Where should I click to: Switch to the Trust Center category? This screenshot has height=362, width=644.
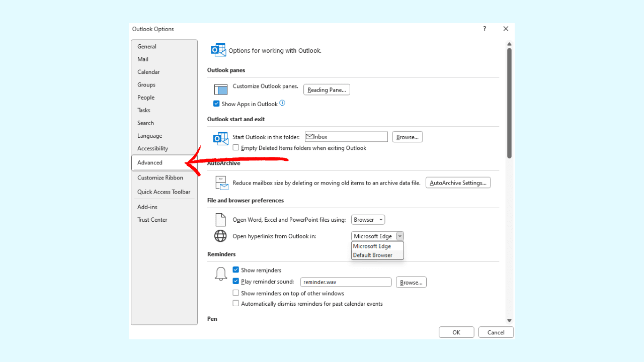click(x=152, y=220)
